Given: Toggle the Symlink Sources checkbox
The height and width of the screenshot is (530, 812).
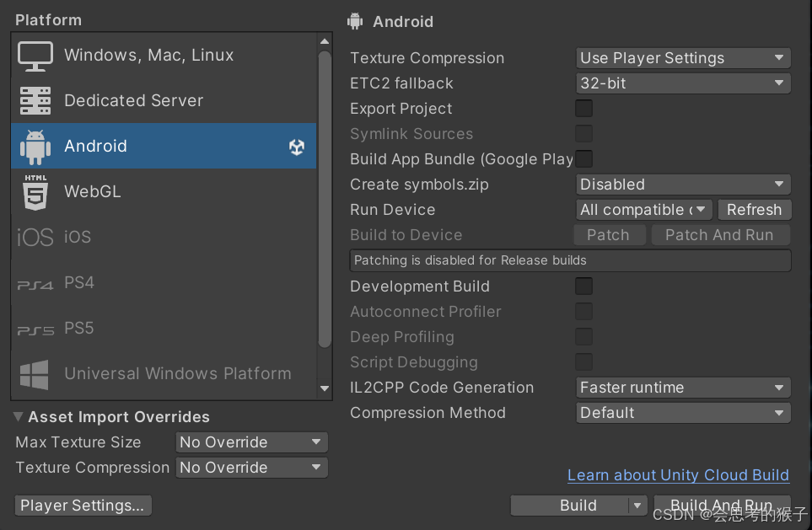Looking at the screenshot, I should (x=583, y=133).
